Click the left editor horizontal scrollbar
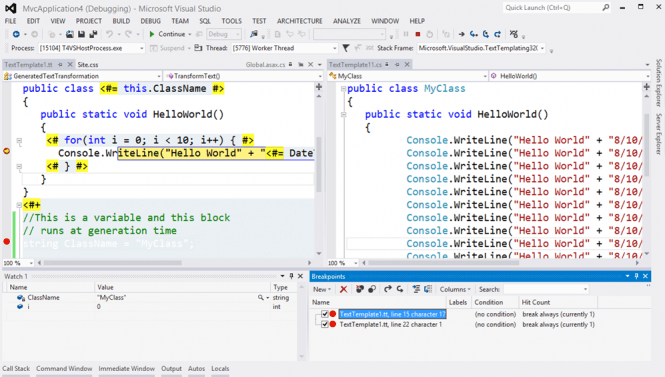Viewport: 665px width, 377px height. click(x=113, y=263)
